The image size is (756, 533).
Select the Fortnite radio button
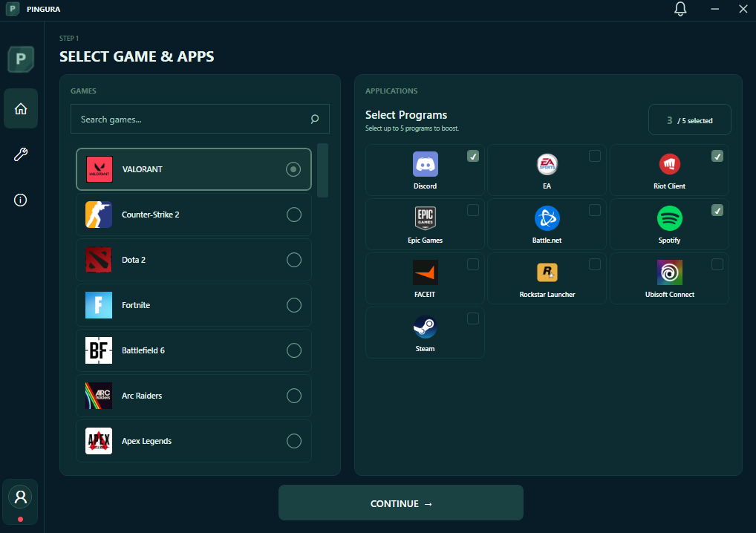point(294,305)
